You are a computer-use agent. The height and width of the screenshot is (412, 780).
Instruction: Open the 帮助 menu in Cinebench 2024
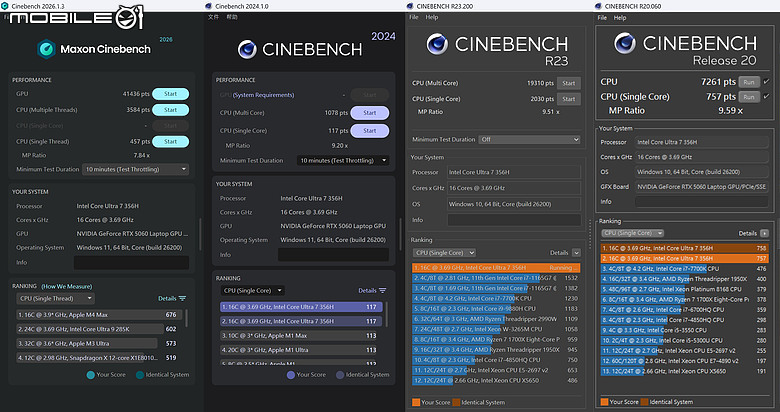click(232, 17)
